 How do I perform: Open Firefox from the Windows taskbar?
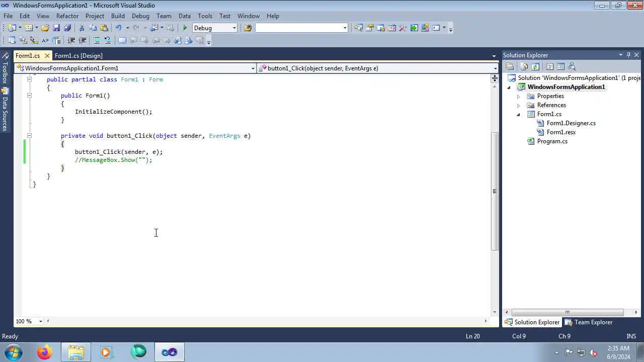pos(44,352)
